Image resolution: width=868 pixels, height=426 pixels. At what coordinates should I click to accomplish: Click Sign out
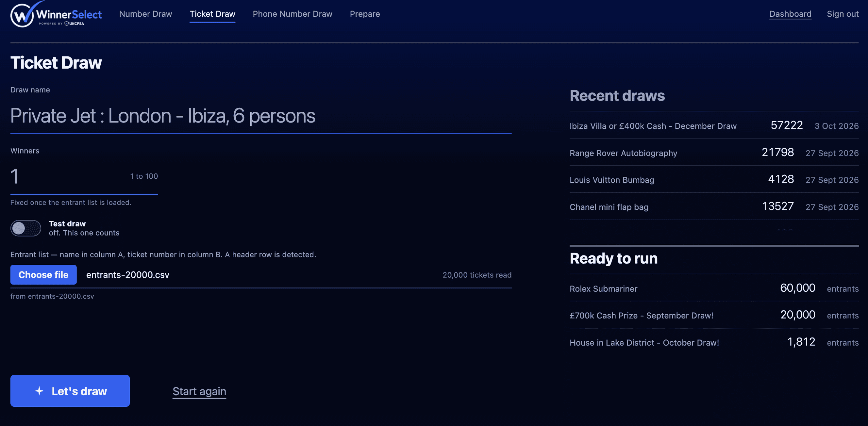tap(843, 14)
